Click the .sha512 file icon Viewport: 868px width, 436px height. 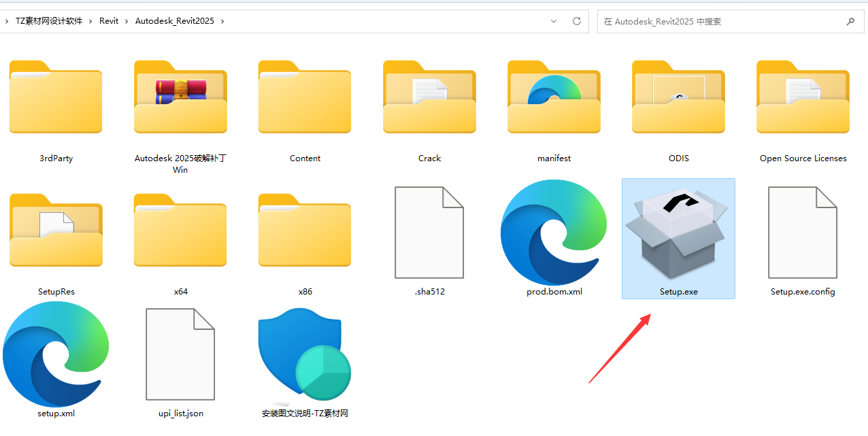[429, 233]
